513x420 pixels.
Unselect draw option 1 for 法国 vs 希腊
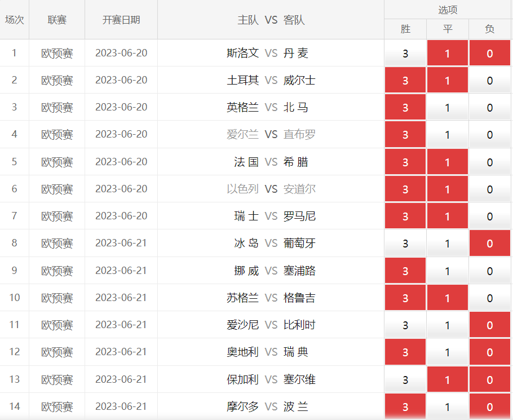(448, 162)
